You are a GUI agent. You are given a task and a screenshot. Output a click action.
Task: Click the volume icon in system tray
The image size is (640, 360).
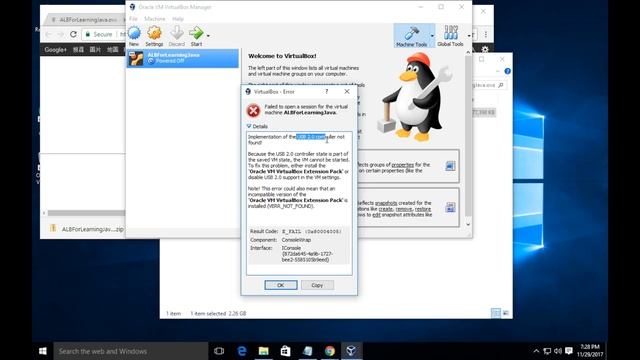558,351
